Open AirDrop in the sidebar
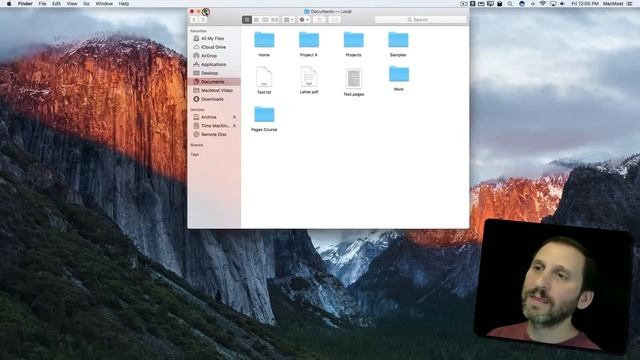 214,56
